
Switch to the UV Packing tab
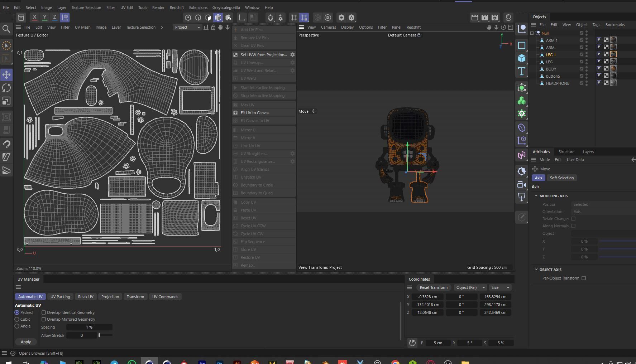pyautogui.click(x=60, y=297)
